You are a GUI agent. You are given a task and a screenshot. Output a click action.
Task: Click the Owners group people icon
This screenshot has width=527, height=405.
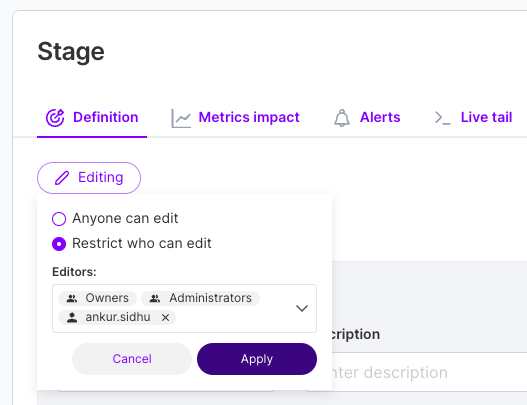point(72,298)
